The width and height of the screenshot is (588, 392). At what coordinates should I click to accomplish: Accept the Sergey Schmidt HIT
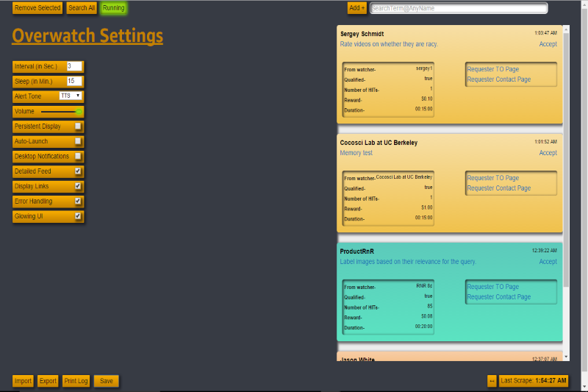click(548, 44)
